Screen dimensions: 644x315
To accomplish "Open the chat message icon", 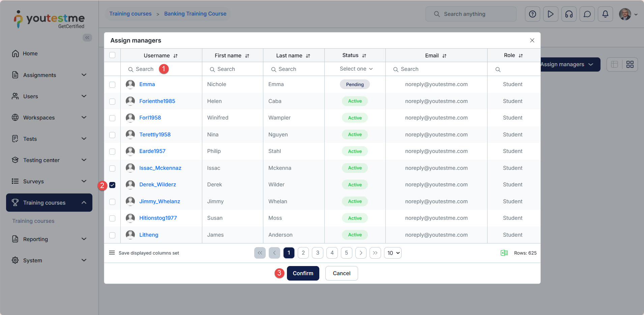I will coord(587,14).
